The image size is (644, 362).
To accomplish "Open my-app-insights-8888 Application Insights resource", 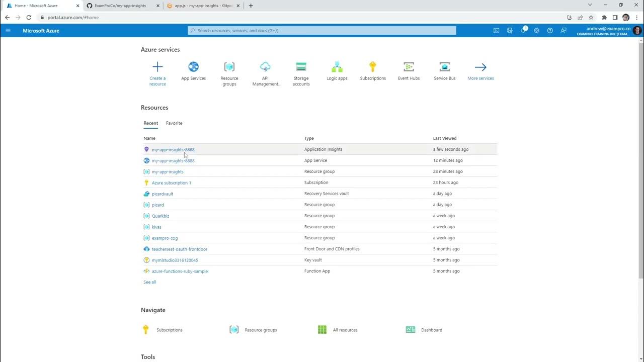I will 173,149.
